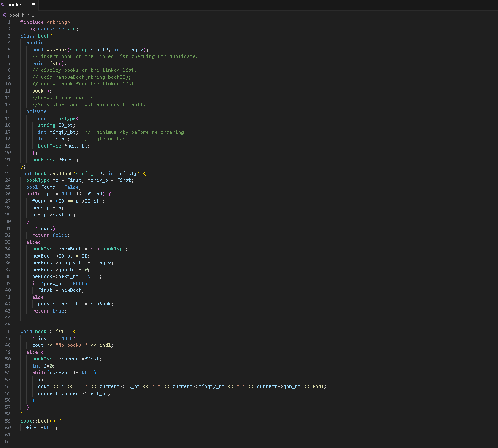Viewport: 498px width, 448px height.
Task: Place cursor on the #include <string> directive
Action: point(46,22)
